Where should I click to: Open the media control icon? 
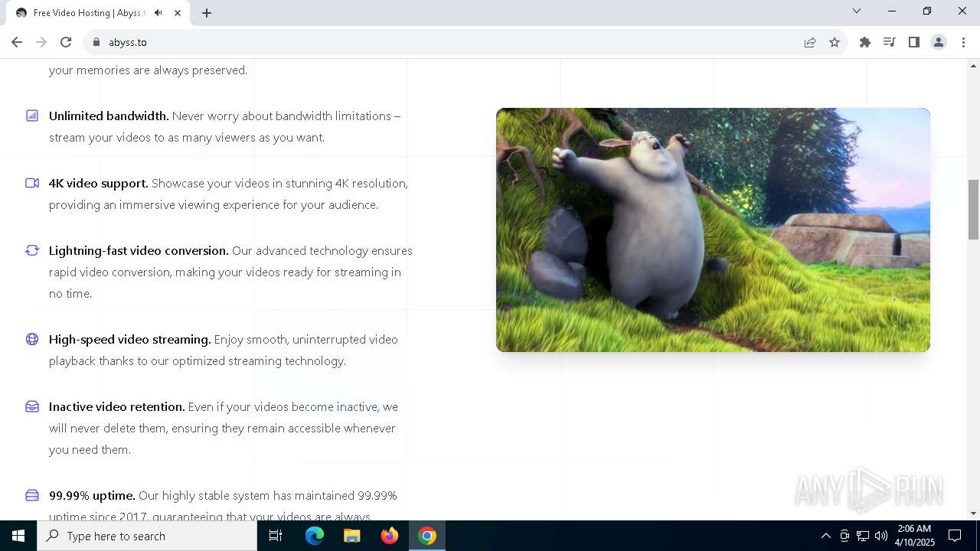coord(890,42)
